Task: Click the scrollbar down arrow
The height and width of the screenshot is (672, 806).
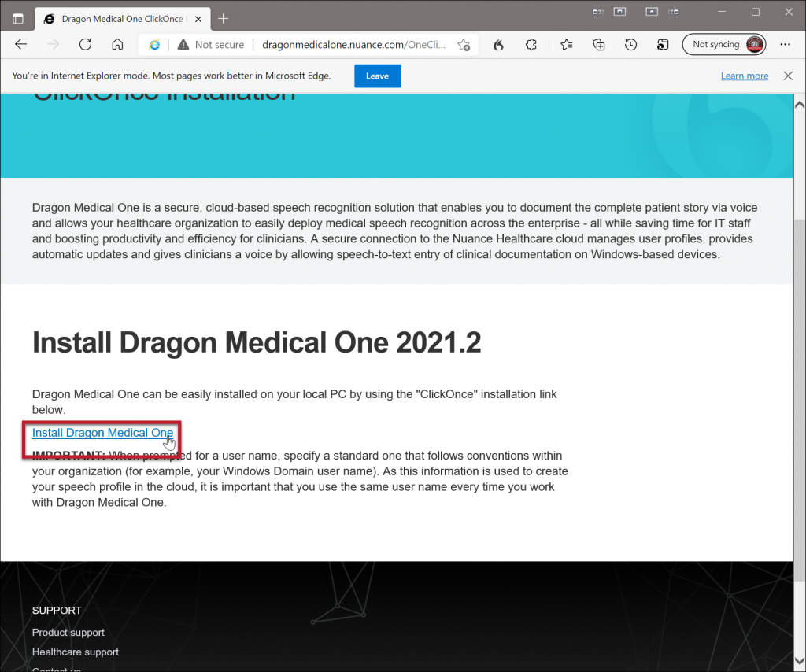Action: pyautogui.click(x=800, y=661)
